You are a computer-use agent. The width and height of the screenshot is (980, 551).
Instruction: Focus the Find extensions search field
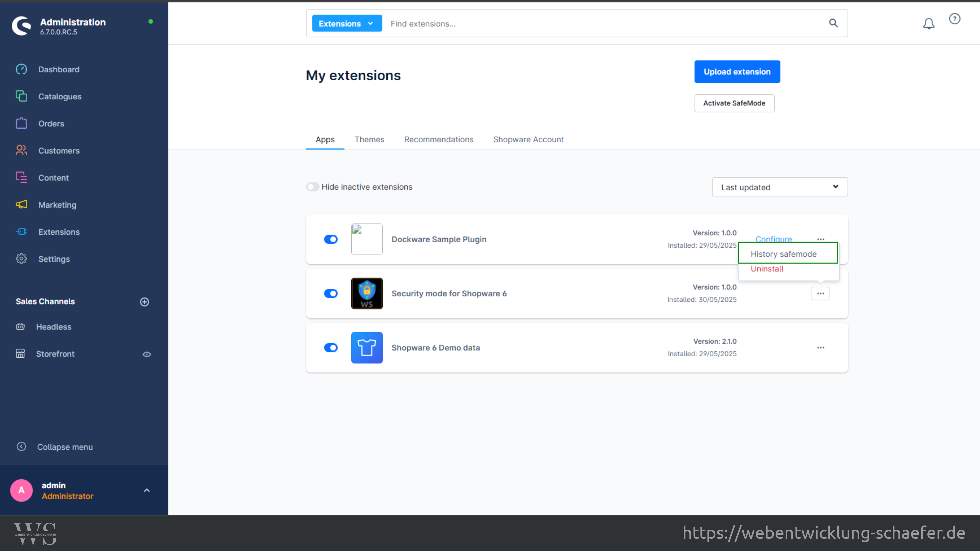click(x=605, y=23)
